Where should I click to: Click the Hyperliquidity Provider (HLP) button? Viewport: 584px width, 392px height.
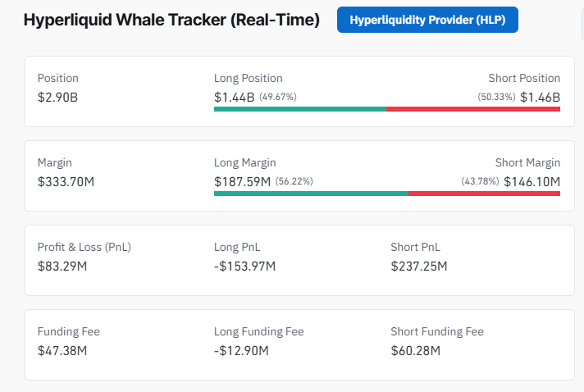[x=427, y=21]
